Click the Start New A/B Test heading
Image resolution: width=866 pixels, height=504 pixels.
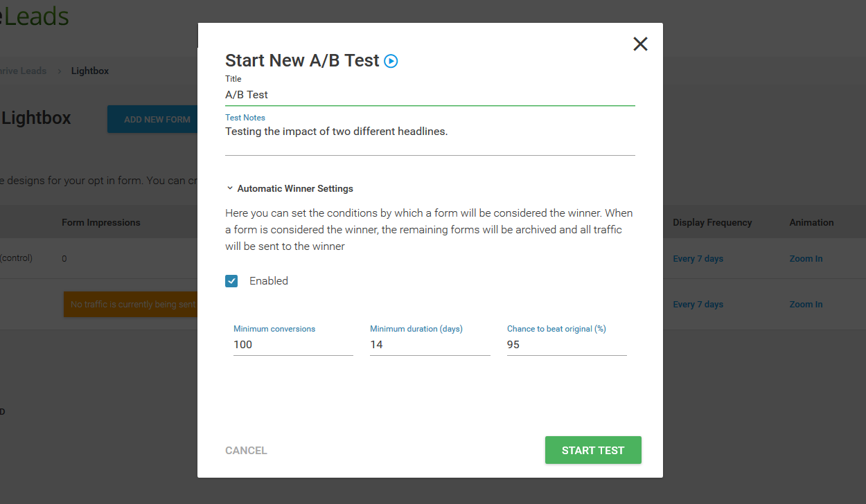click(302, 61)
